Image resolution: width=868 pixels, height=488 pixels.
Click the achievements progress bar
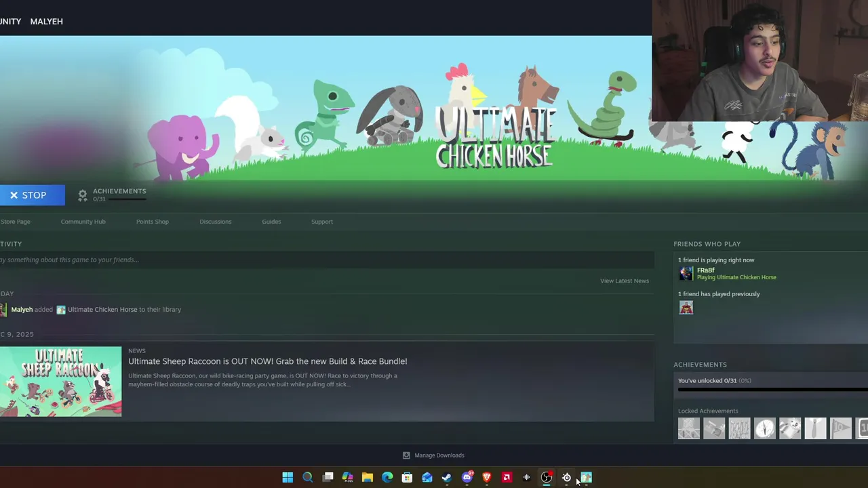[773, 390]
